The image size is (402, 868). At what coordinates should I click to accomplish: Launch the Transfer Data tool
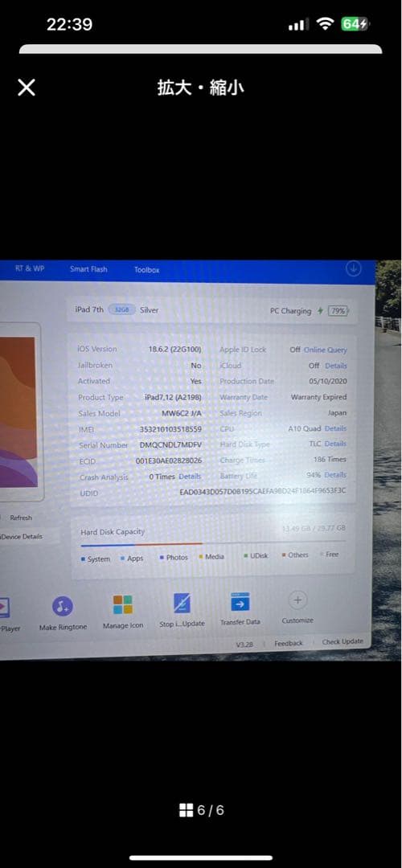(x=240, y=602)
